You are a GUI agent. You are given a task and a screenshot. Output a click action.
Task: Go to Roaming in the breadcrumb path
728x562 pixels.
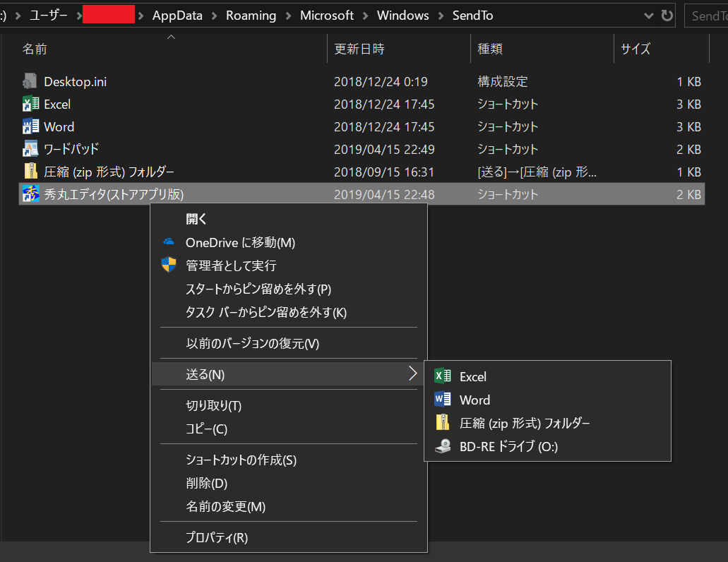pyautogui.click(x=251, y=16)
